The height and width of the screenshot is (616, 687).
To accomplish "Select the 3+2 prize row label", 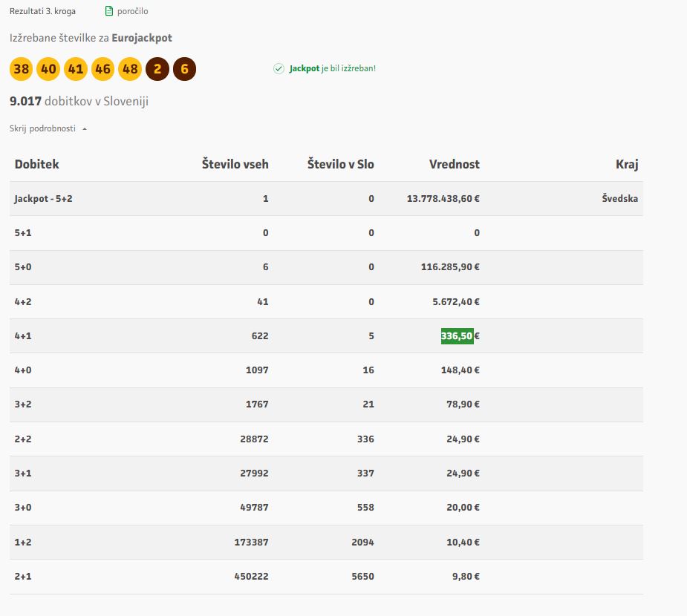I will click(x=23, y=404).
